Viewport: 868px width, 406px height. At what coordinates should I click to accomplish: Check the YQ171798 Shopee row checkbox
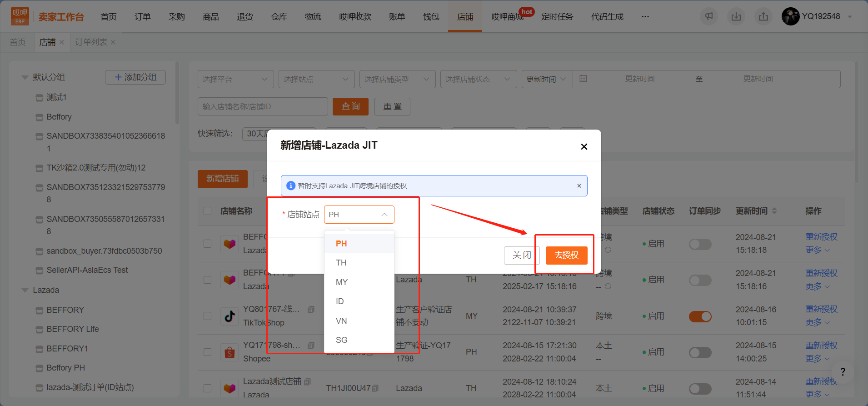[208, 352]
